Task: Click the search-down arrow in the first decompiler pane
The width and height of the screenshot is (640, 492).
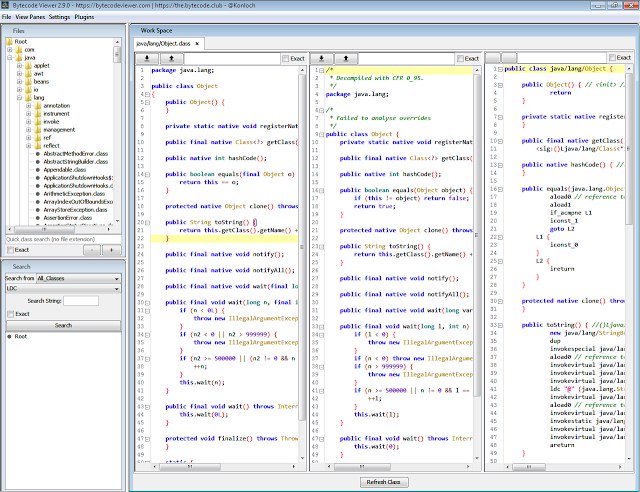Action: click(x=147, y=59)
